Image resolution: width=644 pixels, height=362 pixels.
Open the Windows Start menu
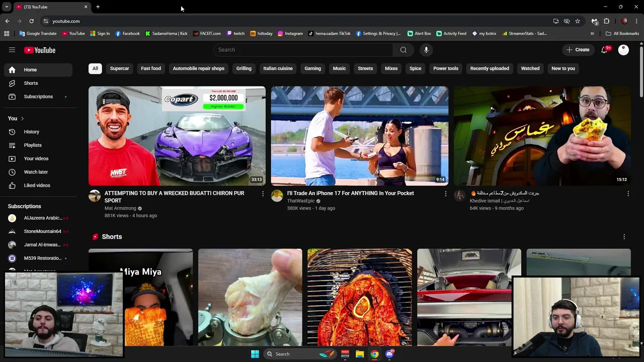255,354
